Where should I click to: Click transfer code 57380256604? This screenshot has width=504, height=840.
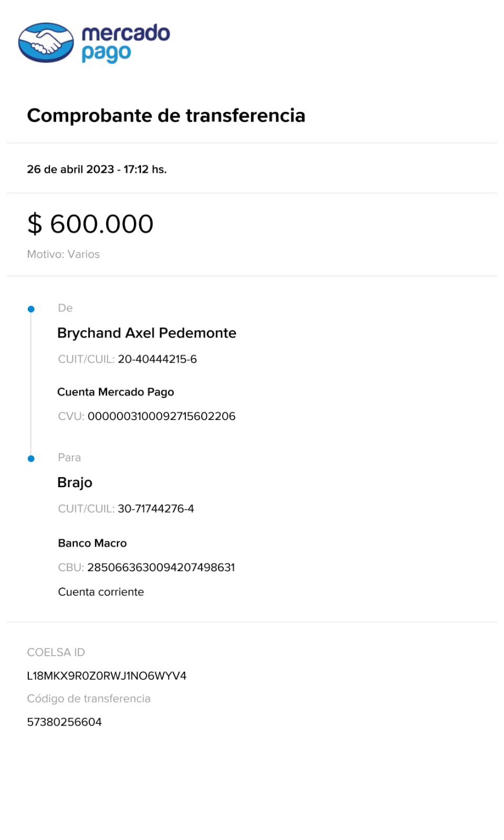point(64,722)
